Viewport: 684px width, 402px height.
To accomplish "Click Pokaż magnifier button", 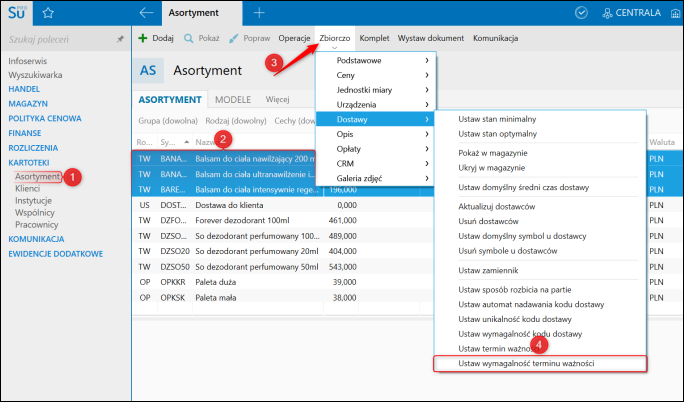I will point(202,38).
